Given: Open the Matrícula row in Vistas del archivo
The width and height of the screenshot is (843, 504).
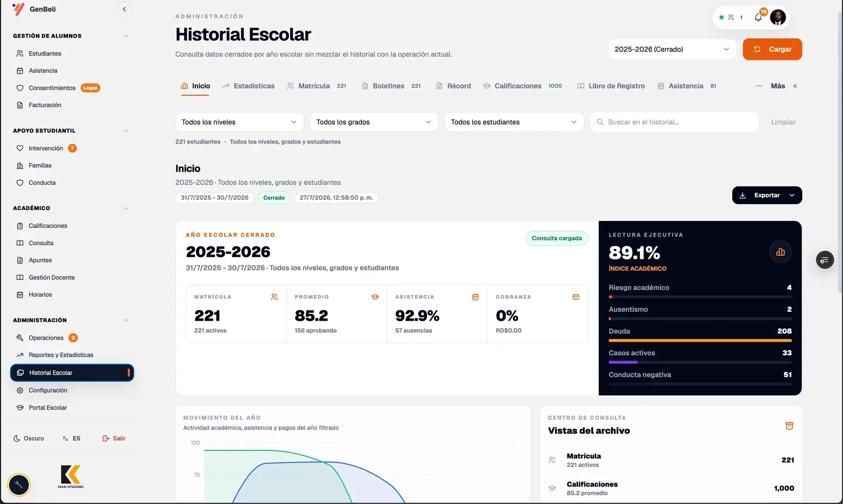Looking at the screenshot, I should [671, 460].
